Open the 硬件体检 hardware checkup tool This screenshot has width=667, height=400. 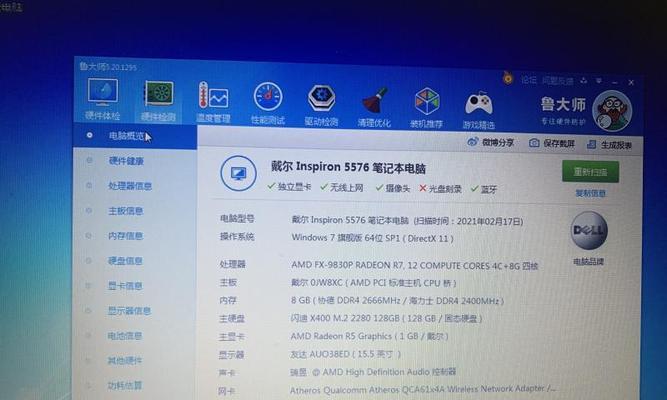[103, 99]
